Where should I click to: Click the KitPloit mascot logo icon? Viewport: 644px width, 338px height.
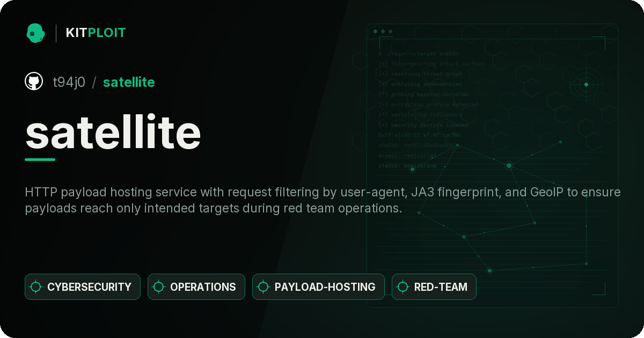point(35,33)
